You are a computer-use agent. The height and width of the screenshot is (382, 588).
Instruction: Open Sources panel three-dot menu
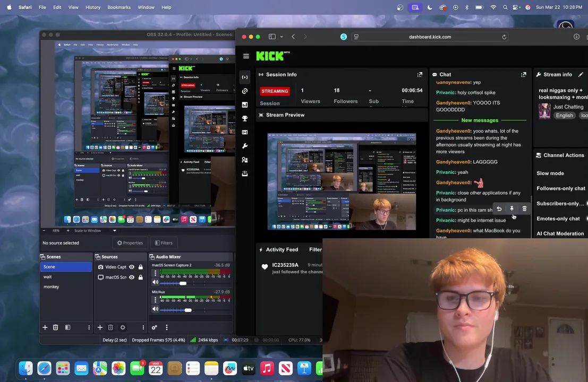click(x=143, y=327)
